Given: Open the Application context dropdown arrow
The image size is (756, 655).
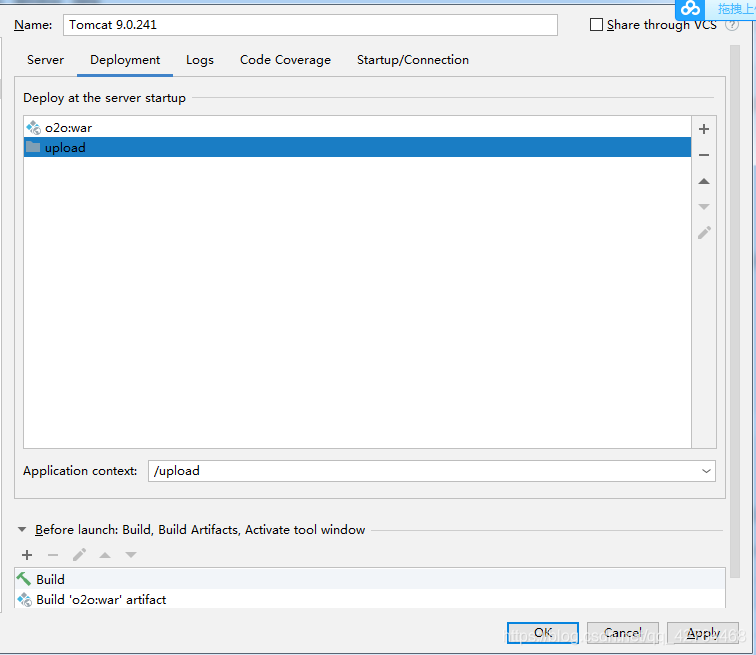Looking at the screenshot, I should coord(706,471).
